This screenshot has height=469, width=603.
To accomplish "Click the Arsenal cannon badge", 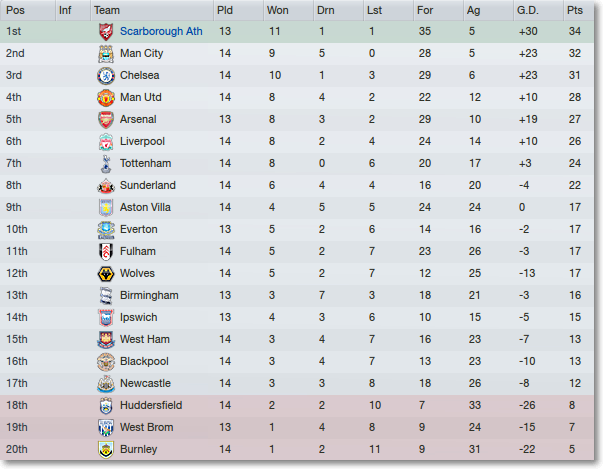I will [106, 120].
